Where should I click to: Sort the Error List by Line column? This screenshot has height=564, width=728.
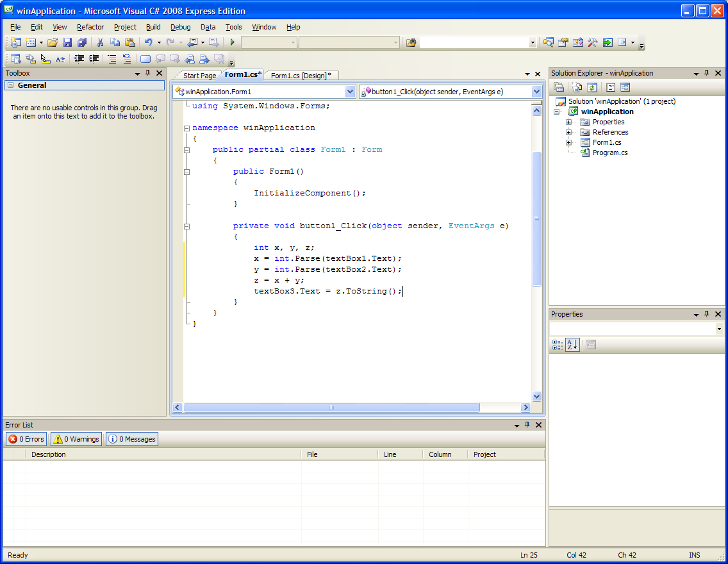[x=401, y=454]
